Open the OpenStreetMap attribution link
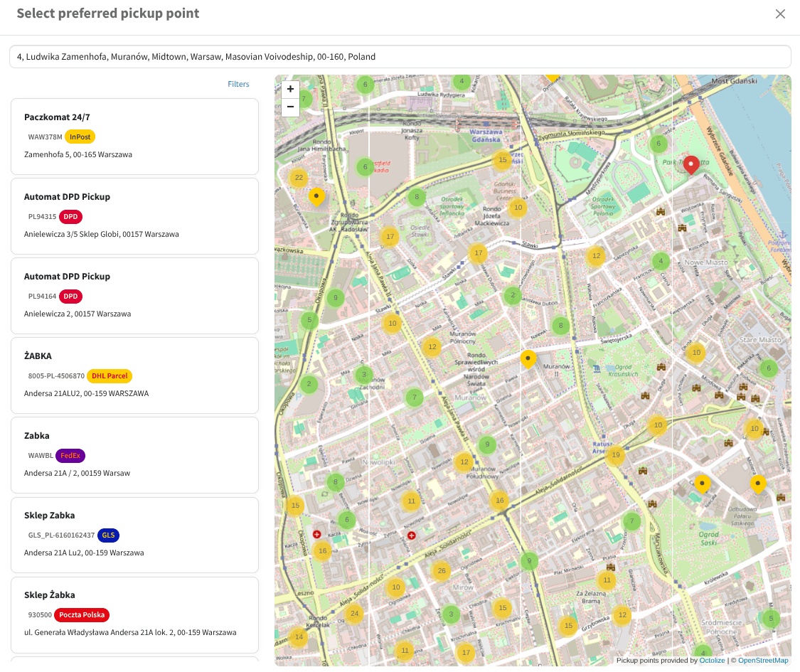Image resolution: width=800 pixels, height=672 pixels. coord(763,660)
